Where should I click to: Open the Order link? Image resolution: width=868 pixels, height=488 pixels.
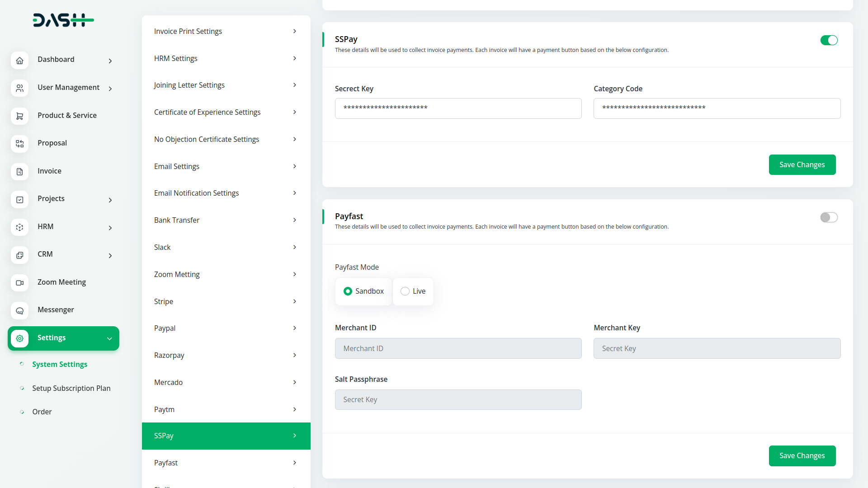[x=42, y=412]
